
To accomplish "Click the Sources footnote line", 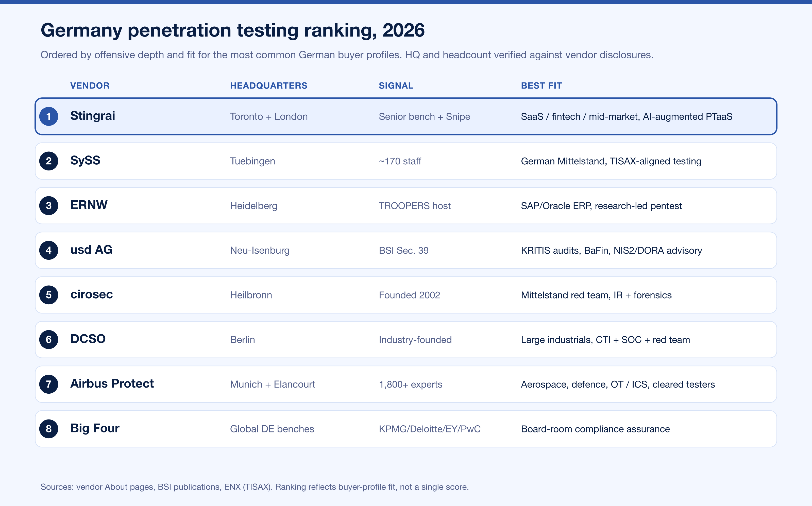I will click(x=254, y=487).
